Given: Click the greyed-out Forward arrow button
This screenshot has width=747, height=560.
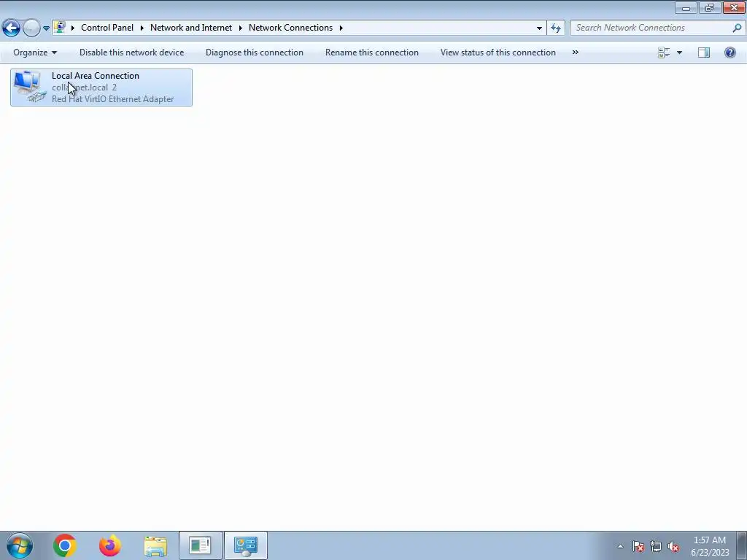Looking at the screenshot, I should [x=31, y=28].
